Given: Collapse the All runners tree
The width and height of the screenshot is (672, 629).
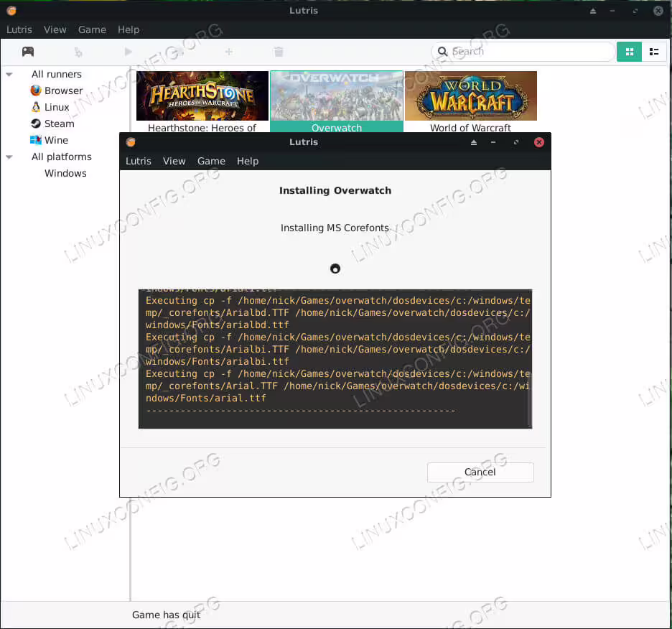Looking at the screenshot, I should [x=9, y=74].
